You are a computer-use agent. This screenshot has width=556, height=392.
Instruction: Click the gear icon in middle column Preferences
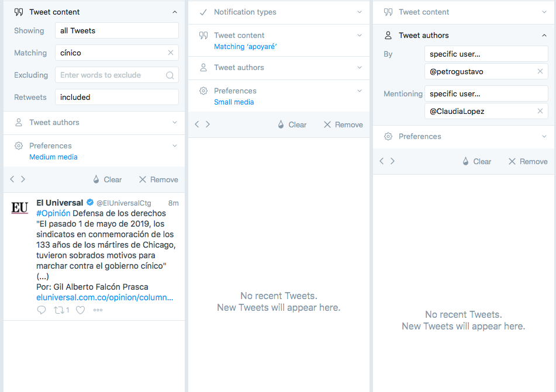pos(203,91)
